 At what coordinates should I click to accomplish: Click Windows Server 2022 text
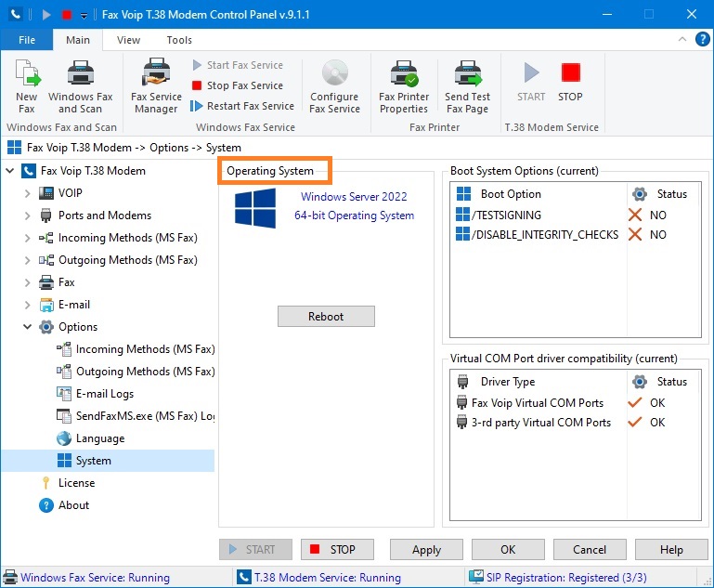pos(354,197)
